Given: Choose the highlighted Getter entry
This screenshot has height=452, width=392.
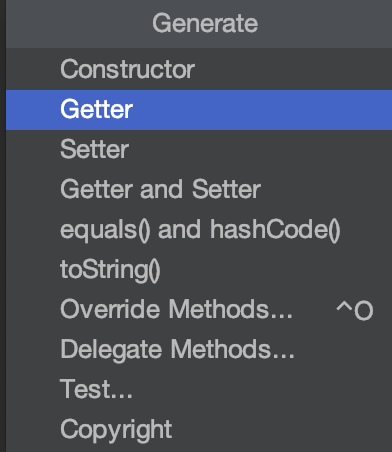Looking at the screenshot, I should (x=199, y=110).
